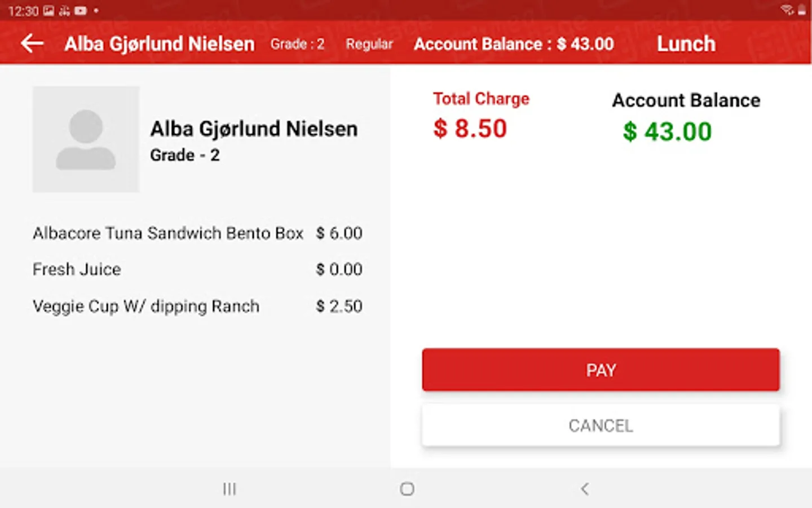Tap Android recent apps navigation icon
The width and height of the screenshot is (812, 508).
pyautogui.click(x=229, y=489)
